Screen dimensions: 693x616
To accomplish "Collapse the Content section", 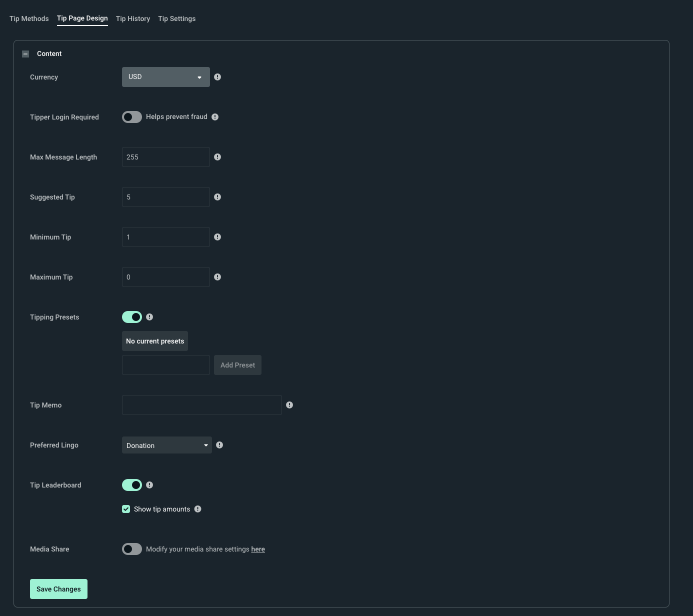I will [25, 53].
